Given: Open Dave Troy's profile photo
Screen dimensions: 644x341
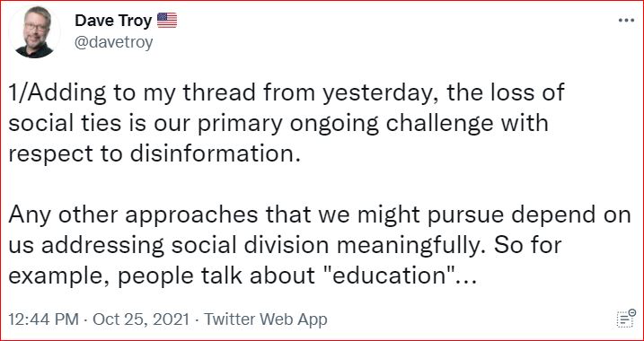Looking at the screenshot, I should pyautogui.click(x=34, y=32).
